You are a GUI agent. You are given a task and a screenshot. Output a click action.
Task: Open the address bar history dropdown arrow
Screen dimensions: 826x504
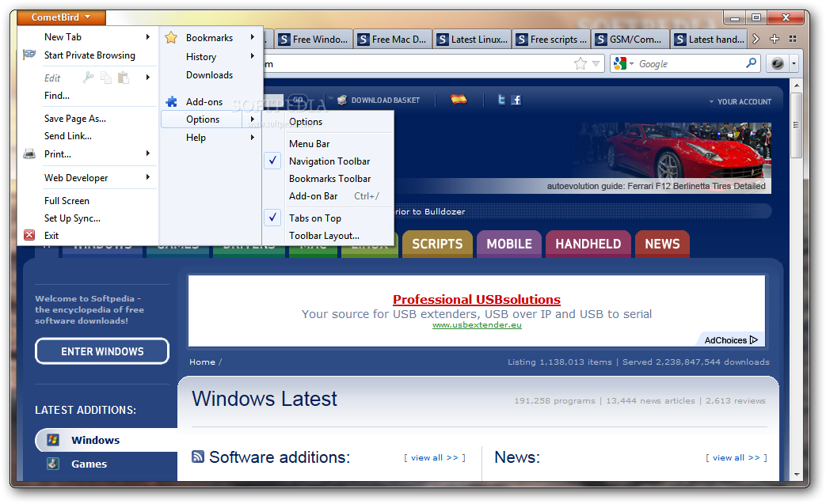click(x=596, y=63)
